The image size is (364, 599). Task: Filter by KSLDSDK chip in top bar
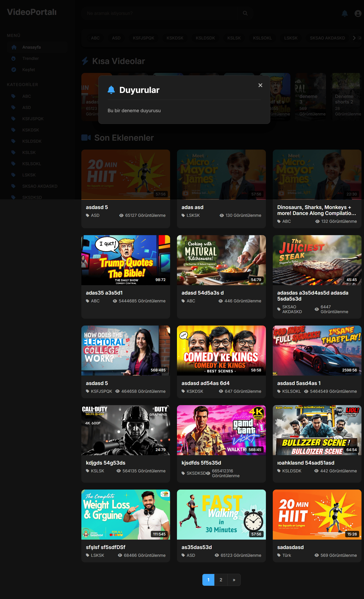[205, 38]
